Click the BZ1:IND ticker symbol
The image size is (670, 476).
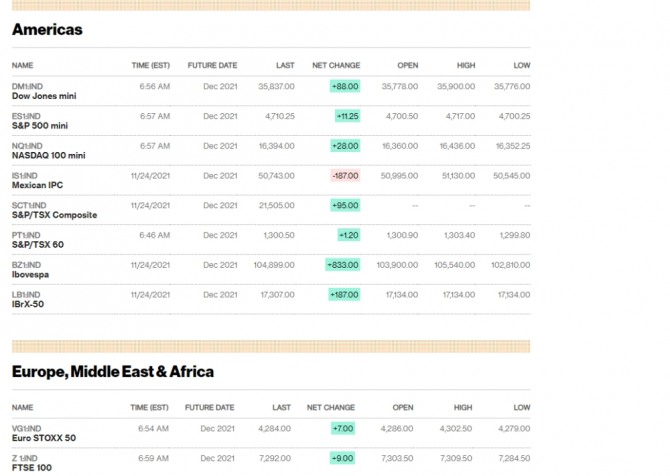(27, 265)
